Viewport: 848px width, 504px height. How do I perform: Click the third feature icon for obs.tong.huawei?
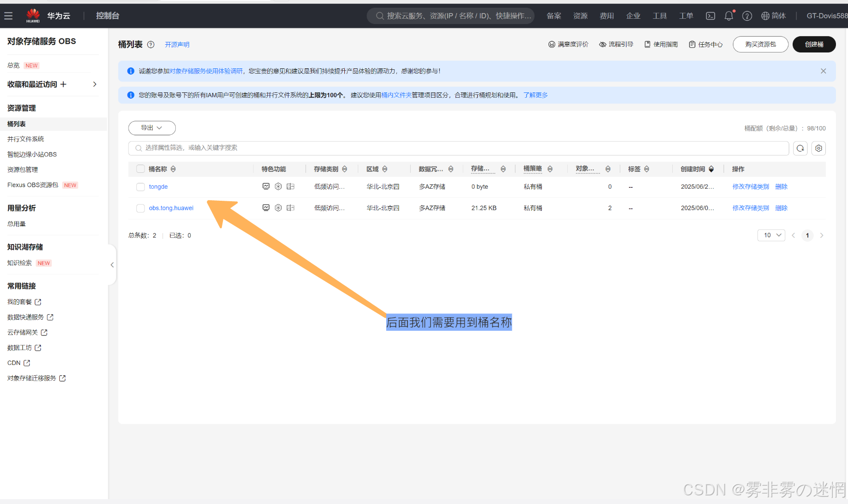click(290, 208)
